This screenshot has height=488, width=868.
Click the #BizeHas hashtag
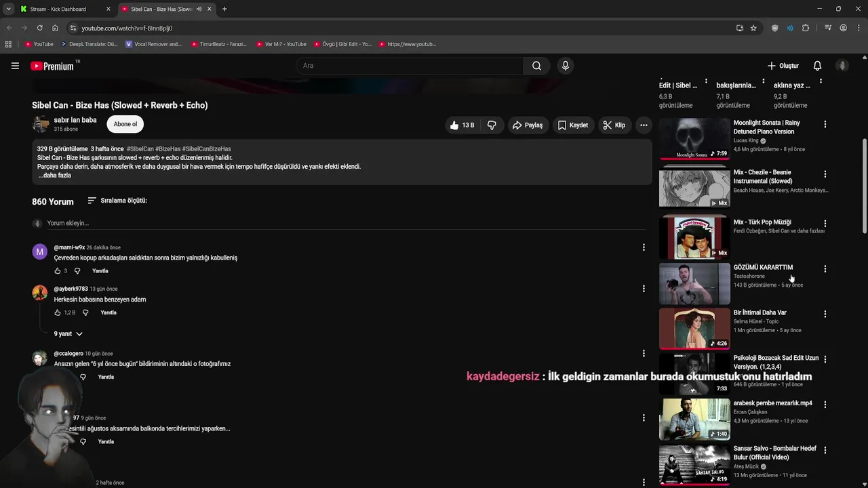tap(168, 149)
